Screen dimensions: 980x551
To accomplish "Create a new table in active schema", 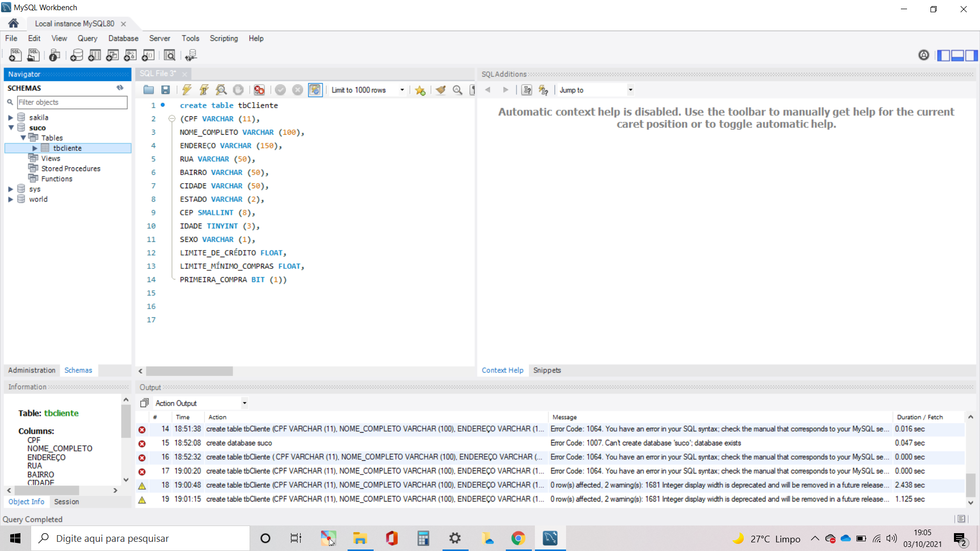I will [94, 55].
